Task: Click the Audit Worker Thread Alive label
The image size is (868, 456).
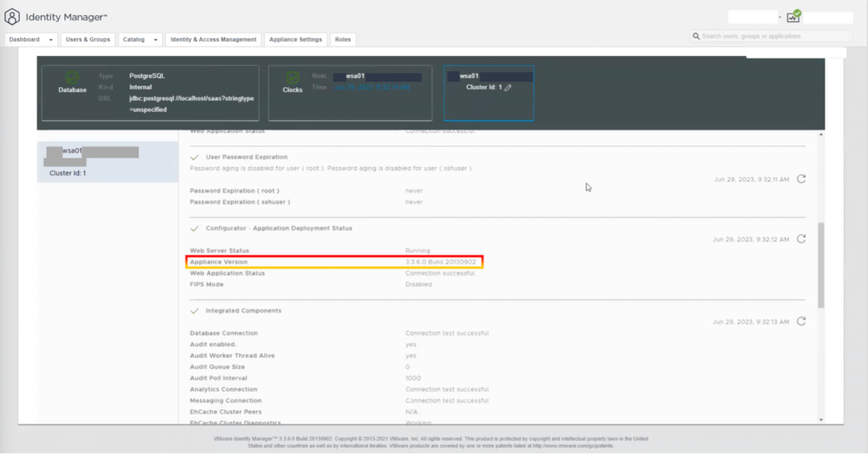Action: click(232, 356)
